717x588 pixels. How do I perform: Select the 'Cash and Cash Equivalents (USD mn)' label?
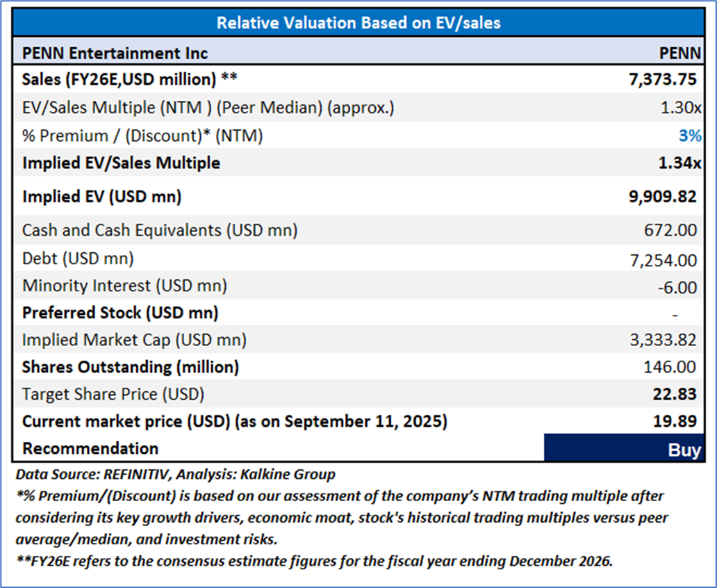pyautogui.click(x=160, y=230)
